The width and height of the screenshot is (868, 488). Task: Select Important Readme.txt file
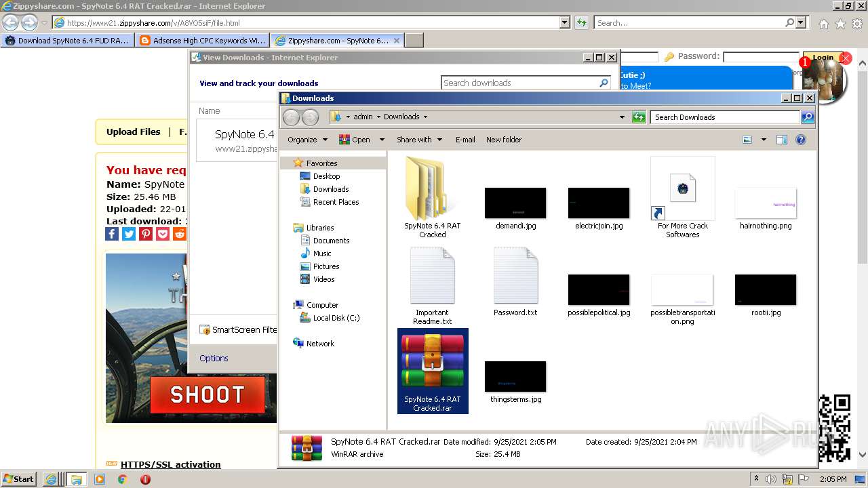click(x=432, y=285)
